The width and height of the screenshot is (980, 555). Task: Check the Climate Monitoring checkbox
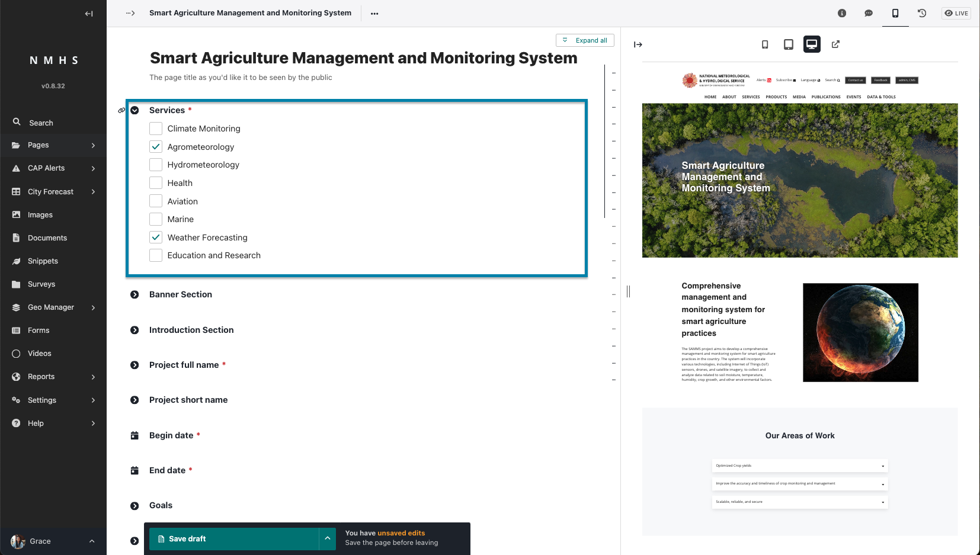pos(156,129)
